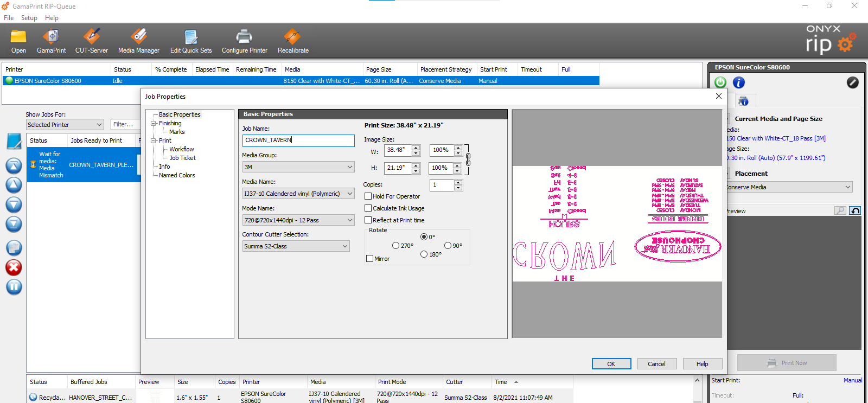Click Cancel in Job Properties dialog
Image resolution: width=868 pixels, height=403 pixels.
tap(656, 364)
